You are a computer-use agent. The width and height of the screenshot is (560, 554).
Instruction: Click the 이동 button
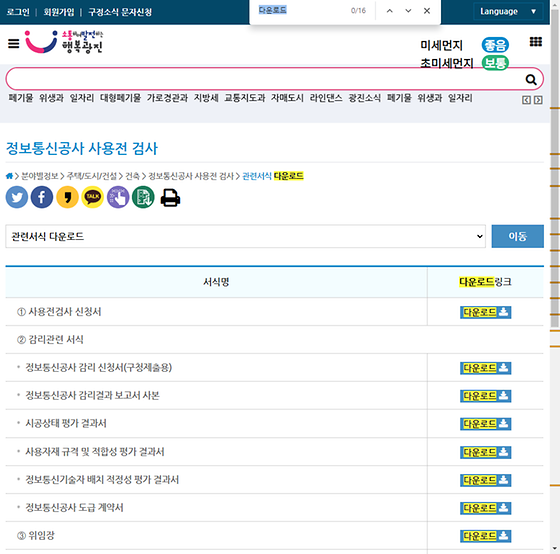pyautogui.click(x=518, y=236)
